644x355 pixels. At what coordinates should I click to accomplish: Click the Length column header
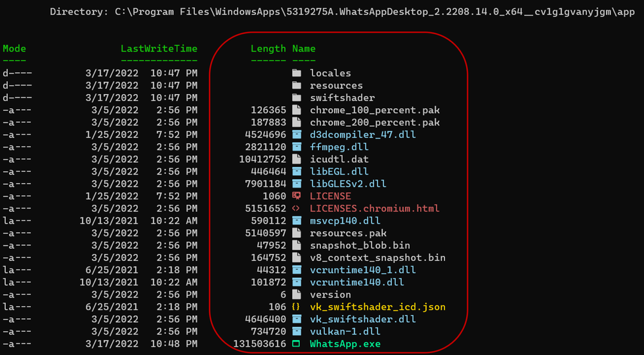click(x=268, y=48)
